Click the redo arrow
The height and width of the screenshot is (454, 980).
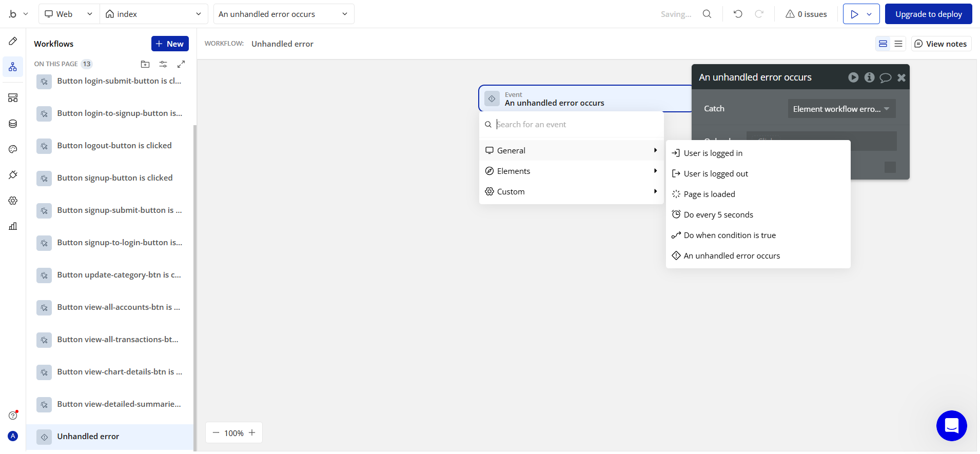(x=759, y=14)
